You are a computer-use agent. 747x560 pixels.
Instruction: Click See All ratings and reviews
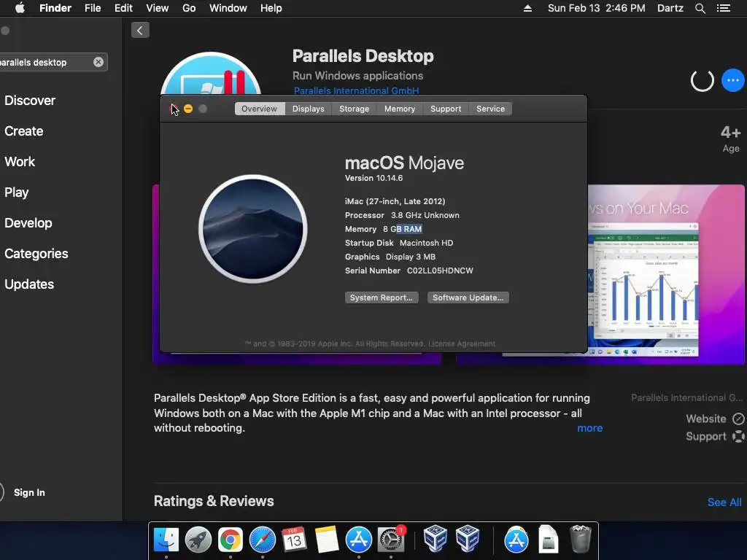[x=724, y=502]
